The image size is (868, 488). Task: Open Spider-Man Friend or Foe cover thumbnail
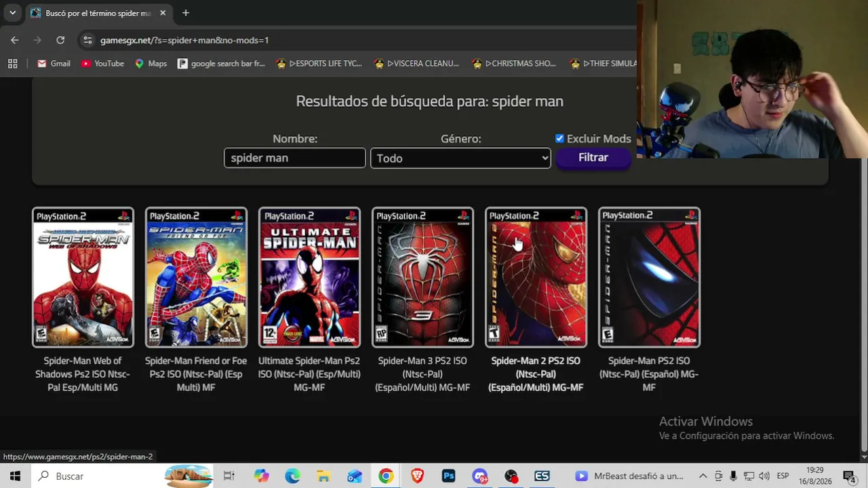[x=196, y=277]
